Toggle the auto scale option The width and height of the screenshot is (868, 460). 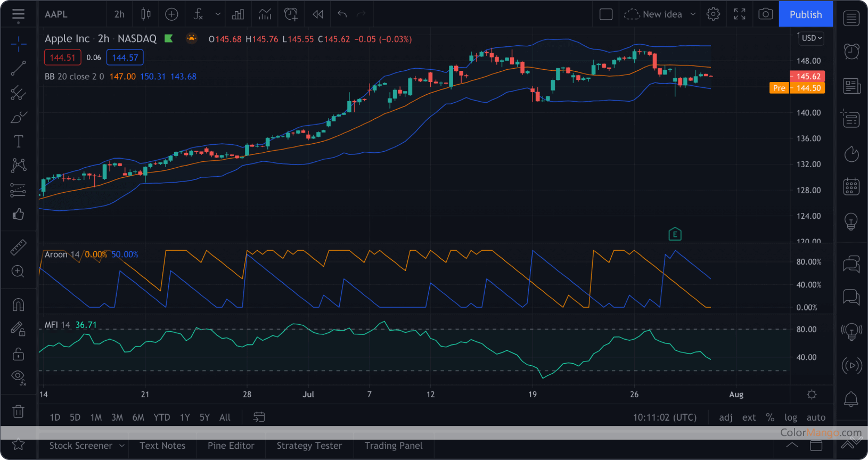coord(816,417)
